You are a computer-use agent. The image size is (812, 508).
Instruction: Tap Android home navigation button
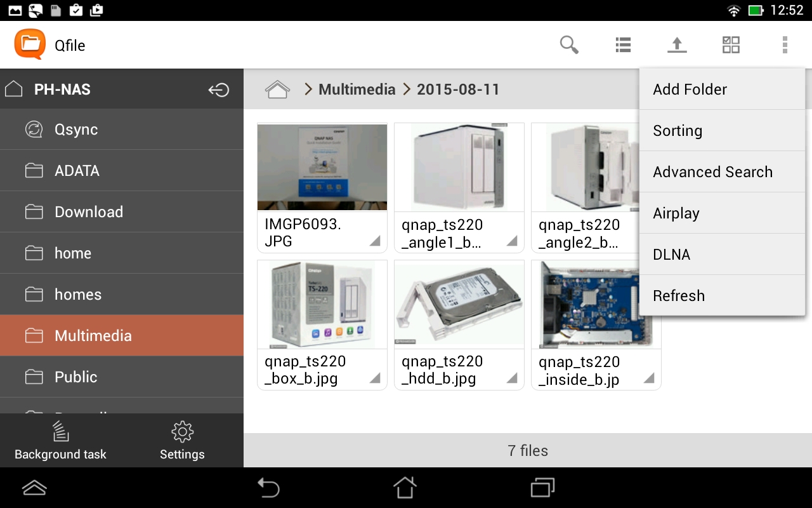tap(405, 488)
